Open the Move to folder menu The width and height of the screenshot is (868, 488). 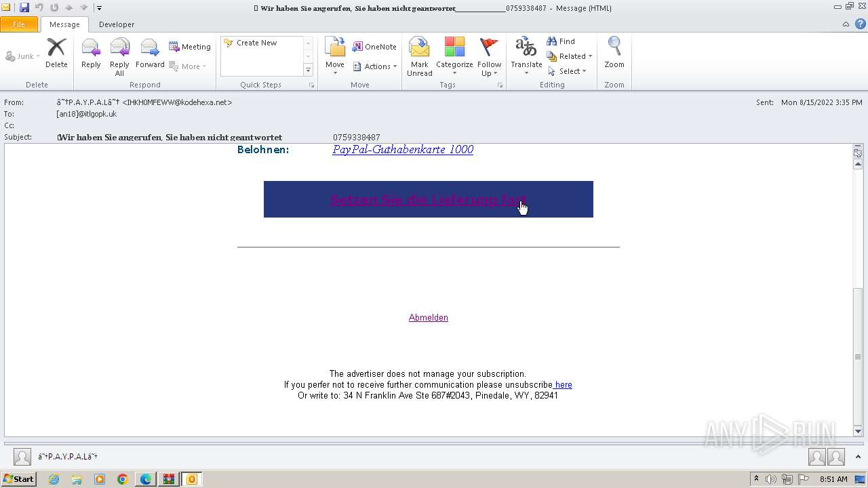(335, 57)
